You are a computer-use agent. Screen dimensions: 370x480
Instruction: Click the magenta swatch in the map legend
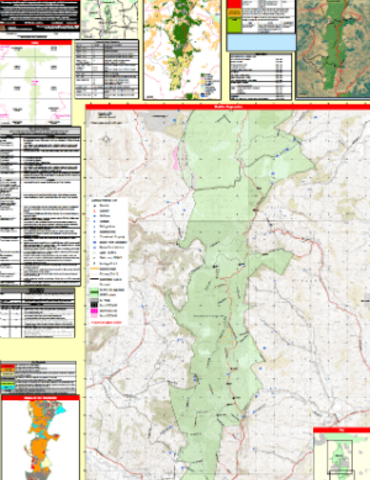point(94,311)
